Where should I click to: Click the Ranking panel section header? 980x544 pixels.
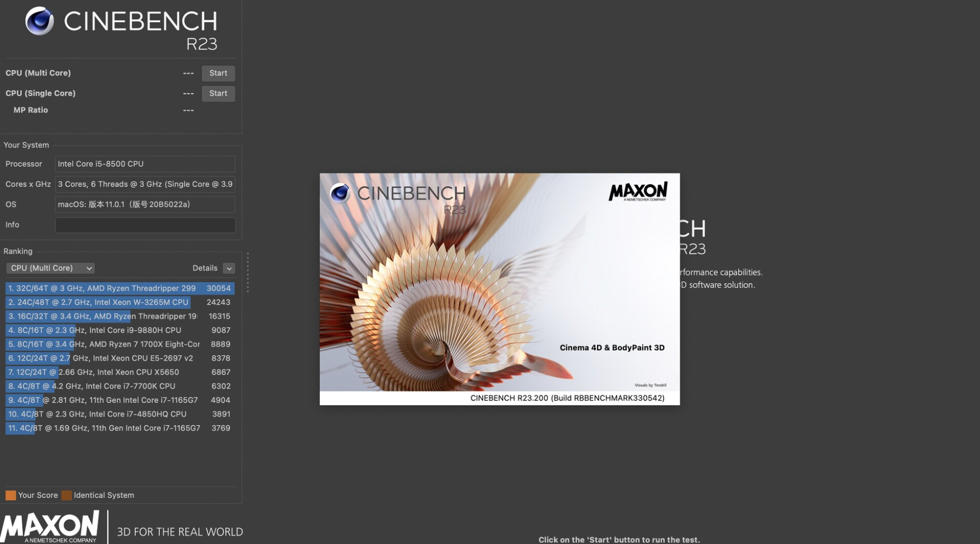point(18,251)
